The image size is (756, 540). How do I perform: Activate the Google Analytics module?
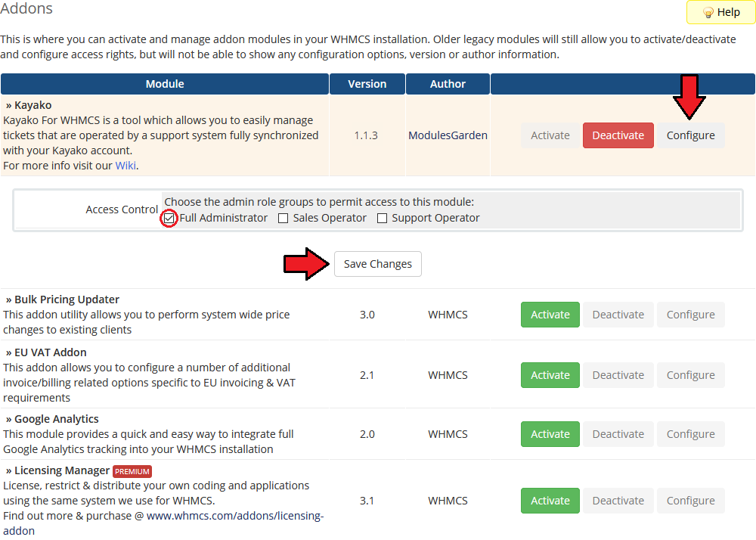[x=550, y=434]
